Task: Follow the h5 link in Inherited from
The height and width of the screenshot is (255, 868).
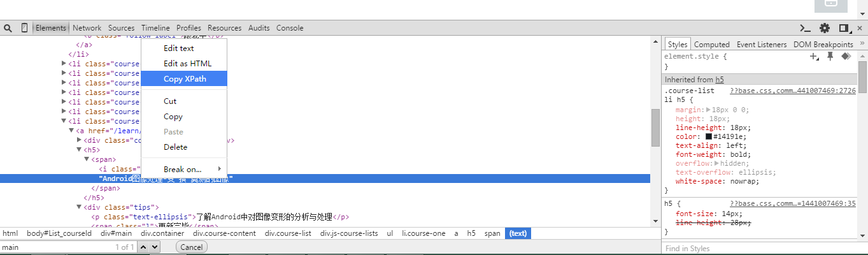Action: point(720,80)
